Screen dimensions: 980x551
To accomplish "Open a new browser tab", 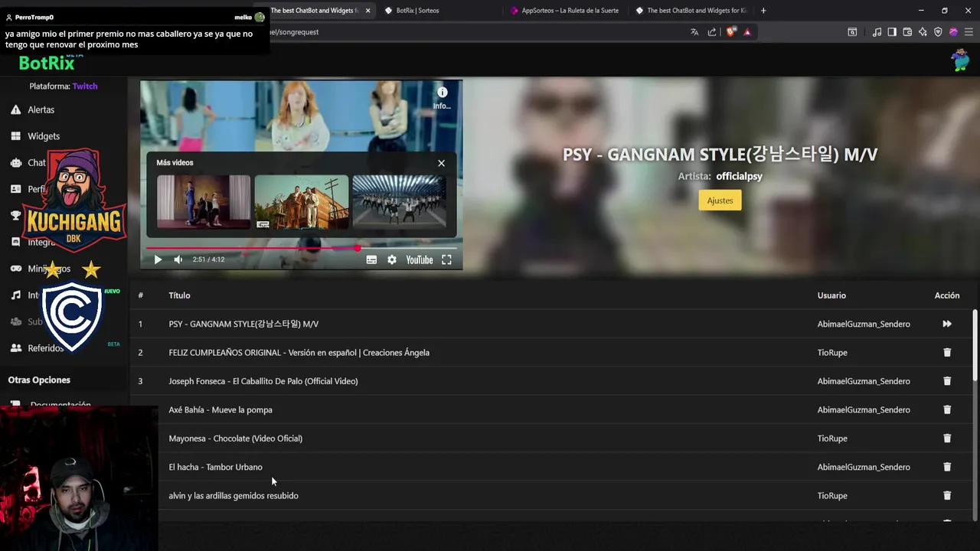I will click(x=763, y=11).
